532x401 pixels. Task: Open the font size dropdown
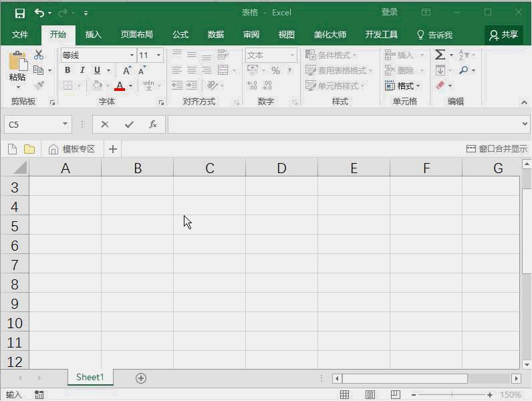[158, 55]
